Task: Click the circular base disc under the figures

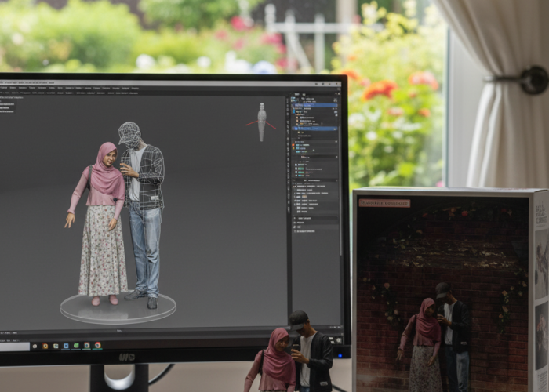Action: [118, 308]
